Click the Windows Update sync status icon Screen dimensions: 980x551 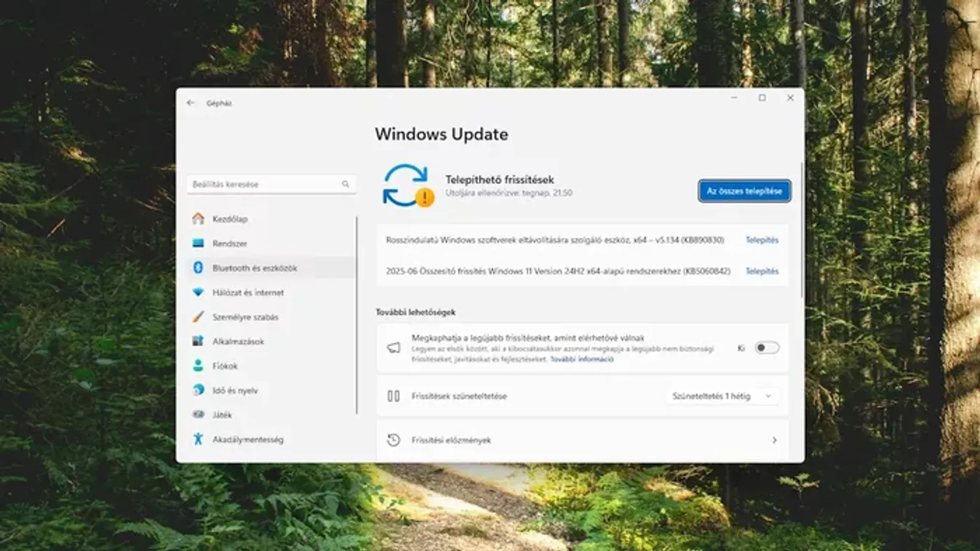[x=407, y=186]
